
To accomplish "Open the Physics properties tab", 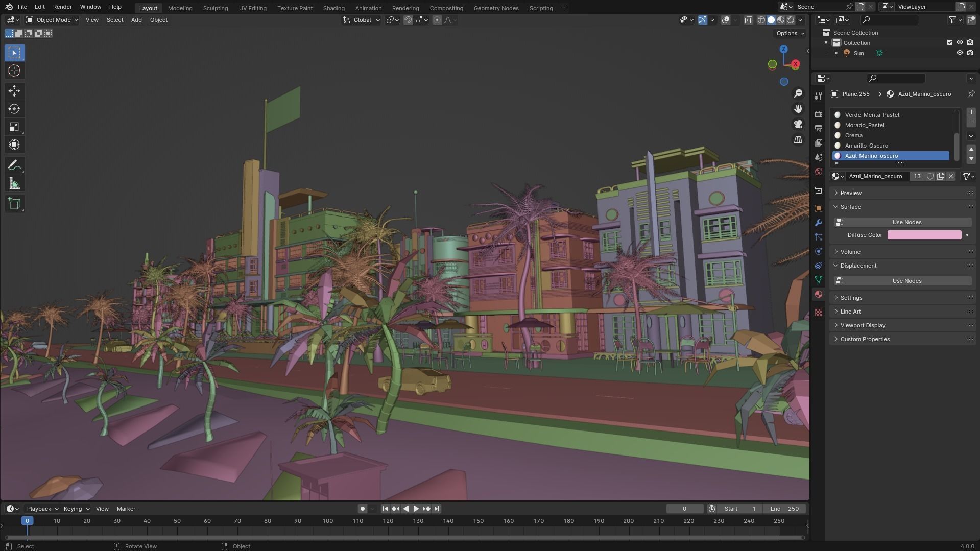I will point(819,251).
